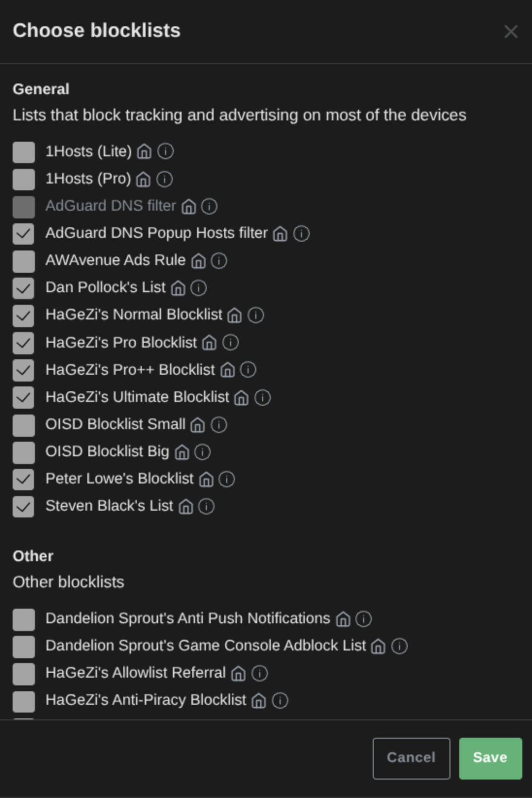This screenshot has height=798, width=532.
Task: Close the Choose blocklists dialog
Action: click(512, 32)
